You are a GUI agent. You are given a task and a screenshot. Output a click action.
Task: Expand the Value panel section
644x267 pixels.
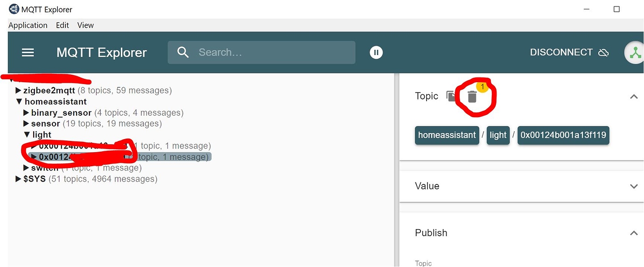633,186
